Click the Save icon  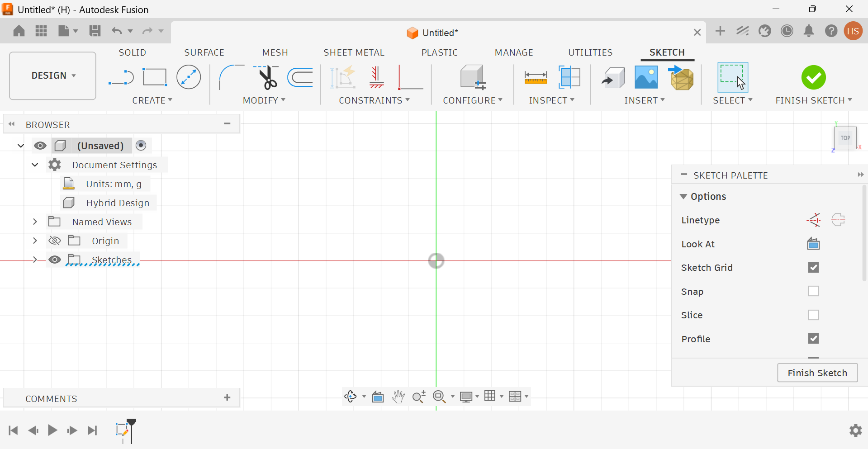coord(95,31)
